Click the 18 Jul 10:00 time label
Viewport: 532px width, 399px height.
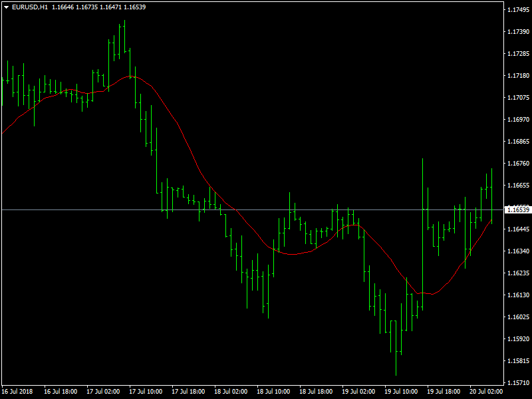pyautogui.click(x=273, y=392)
